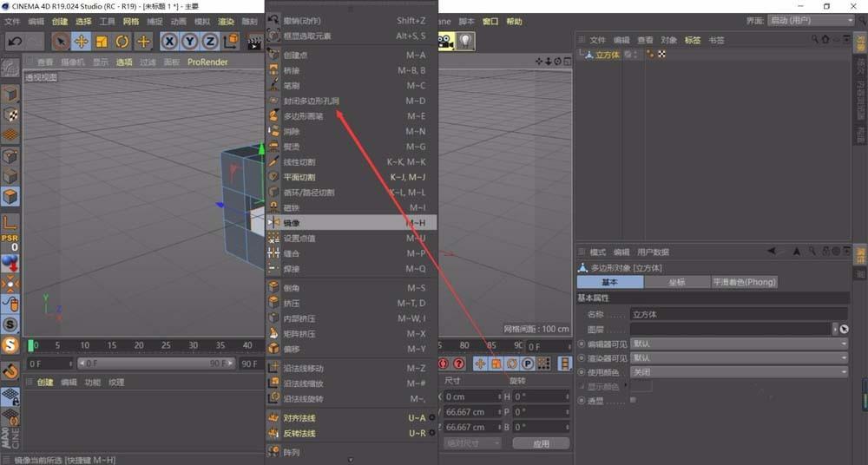The width and height of the screenshot is (868, 465).
Task: Open the ProRender viewport menu
Action: coord(207,62)
